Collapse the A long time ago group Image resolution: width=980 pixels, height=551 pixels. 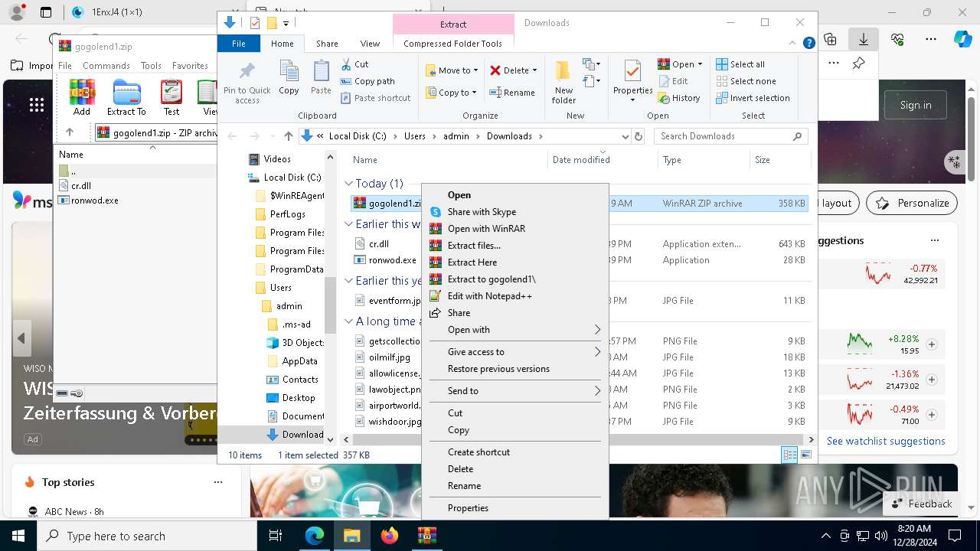click(348, 321)
